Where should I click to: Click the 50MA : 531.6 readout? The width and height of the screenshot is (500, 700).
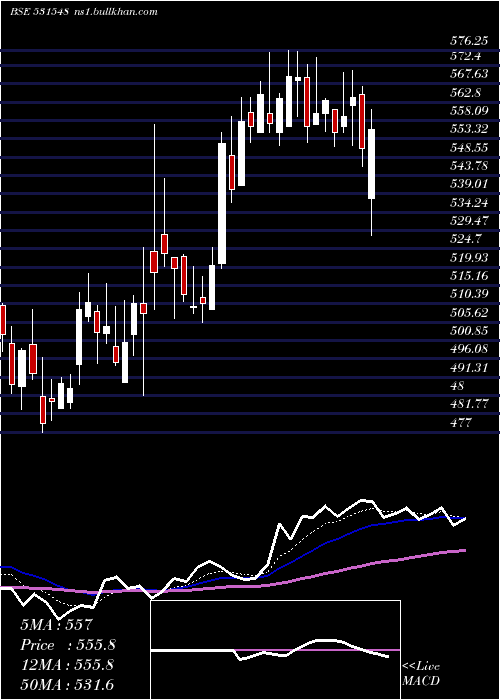(67, 684)
